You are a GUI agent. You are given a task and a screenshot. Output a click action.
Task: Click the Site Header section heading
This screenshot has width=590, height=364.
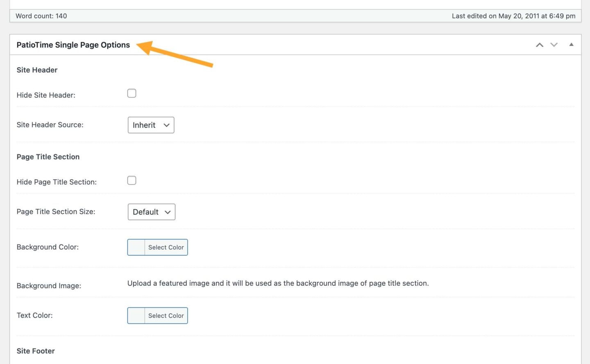tap(37, 70)
